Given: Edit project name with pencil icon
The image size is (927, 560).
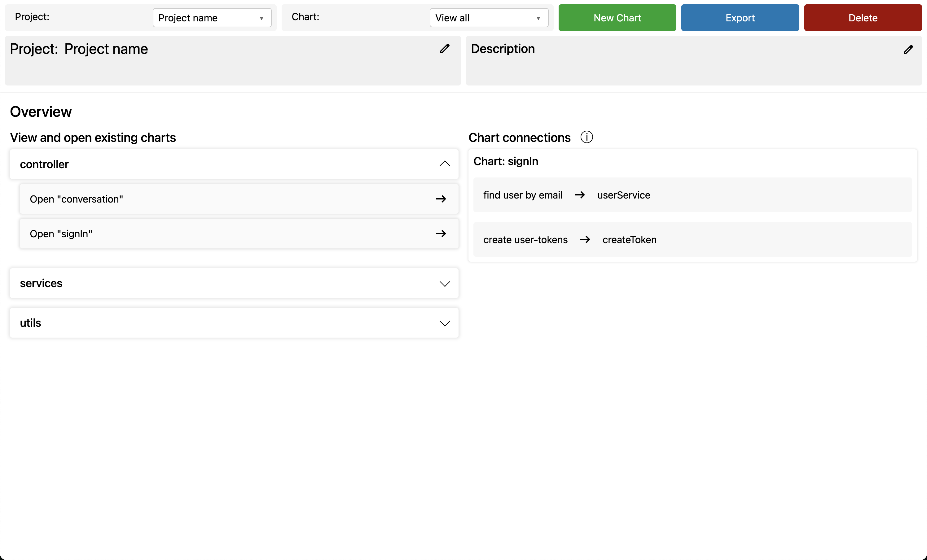Looking at the screenshot, I should tap(445, 49).
